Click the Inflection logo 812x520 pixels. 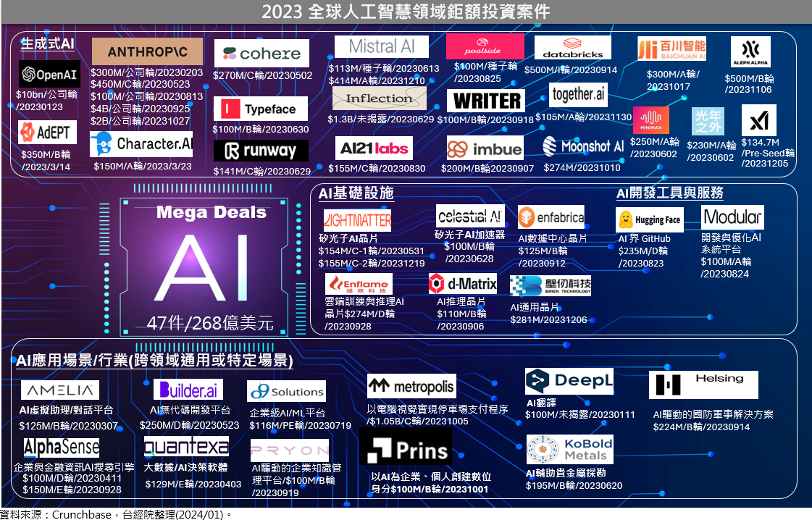point(379,98)
